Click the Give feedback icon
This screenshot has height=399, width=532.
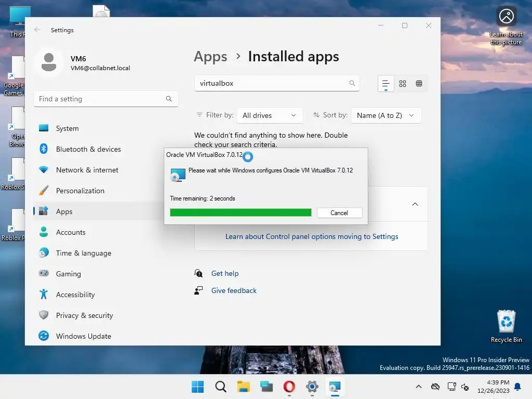(x=198, y=290)
